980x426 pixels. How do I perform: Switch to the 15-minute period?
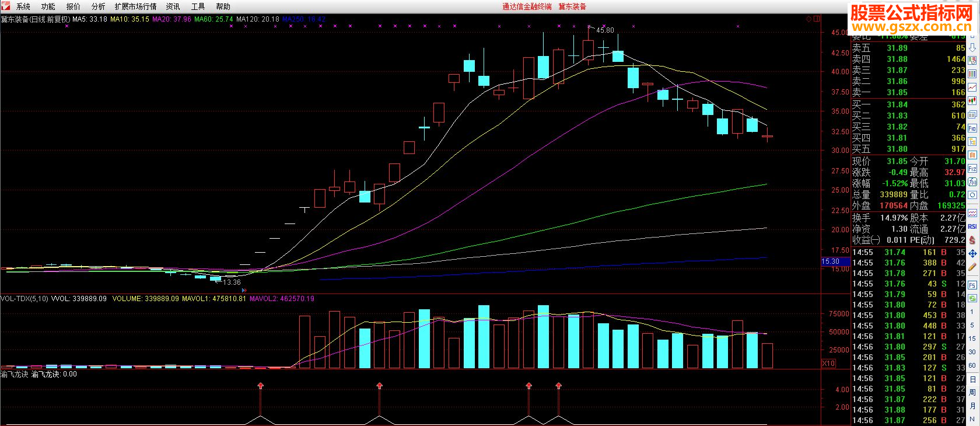[972, 339]
